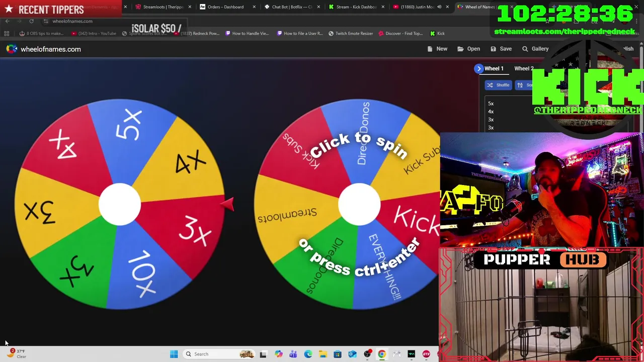Open the red GTS app on taskbar
Viewport: 644px width, 362px height.
(426, 354)
